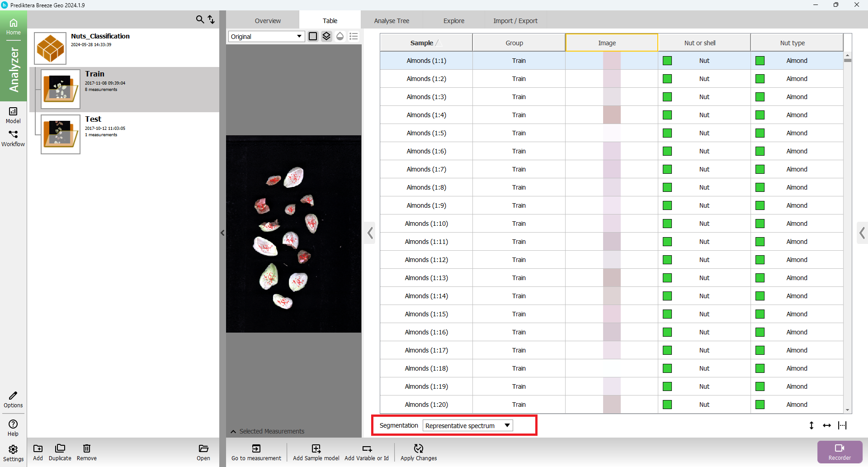Toggle the list view icon
This screenshot has height=467, width=868.
point(354,36)
